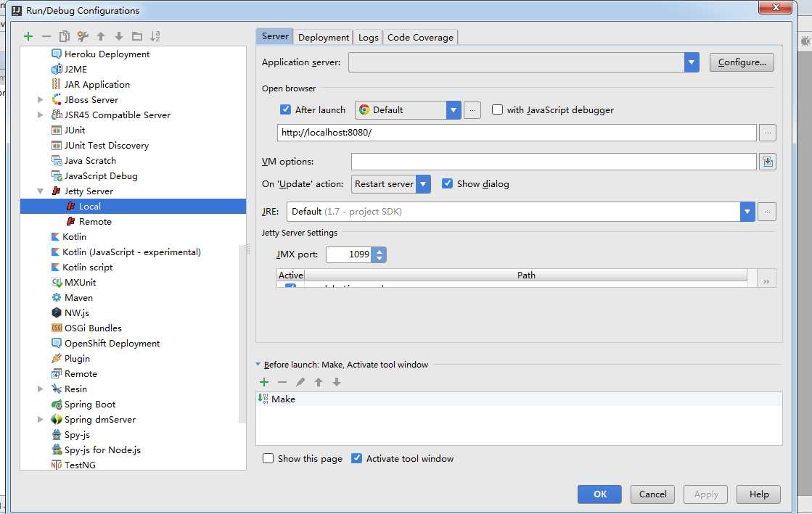Expand VM options field icon
Viewport: 812px width, 514px height.
click(768, 162)
